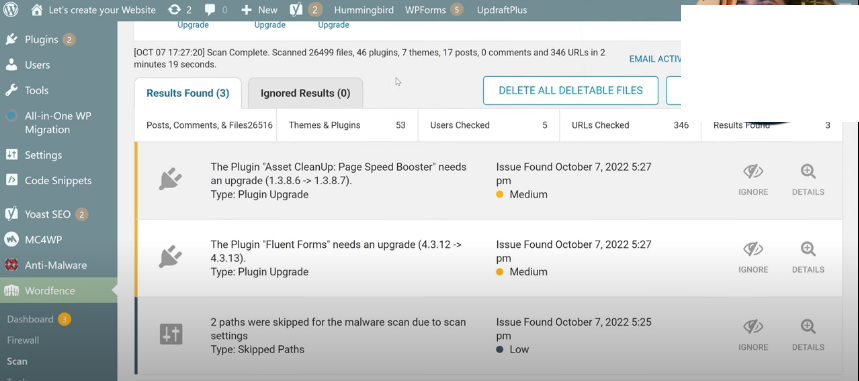This screenshot has height=381, width=859.
Task: Click the MC4WP sidebar icon
Action: tap(11, 240)
